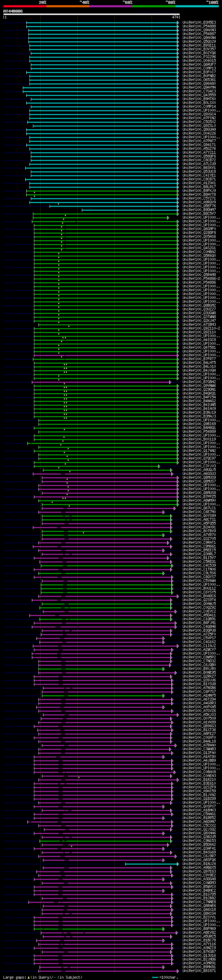
Task: Open hit UniRef100_P32296
Action: (x=199, y=57)
